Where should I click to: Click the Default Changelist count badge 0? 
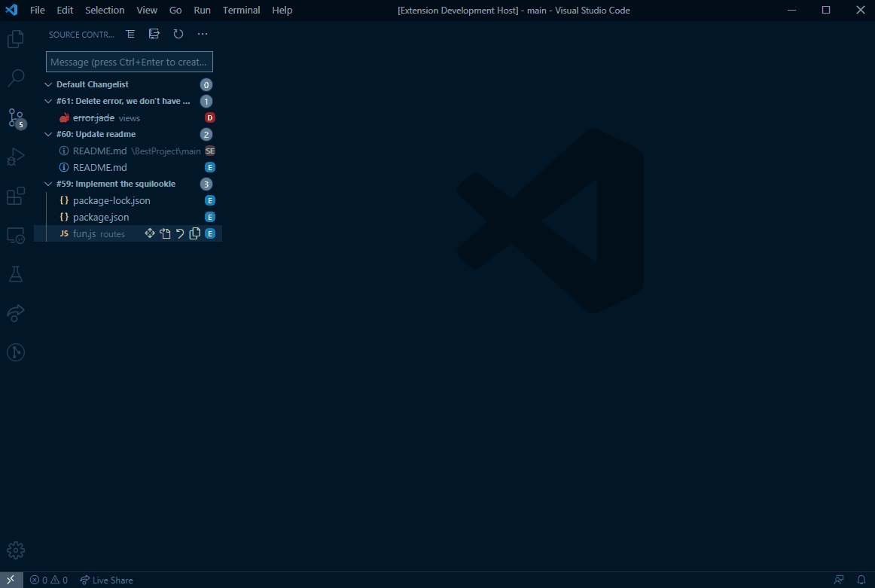[206, 85]
